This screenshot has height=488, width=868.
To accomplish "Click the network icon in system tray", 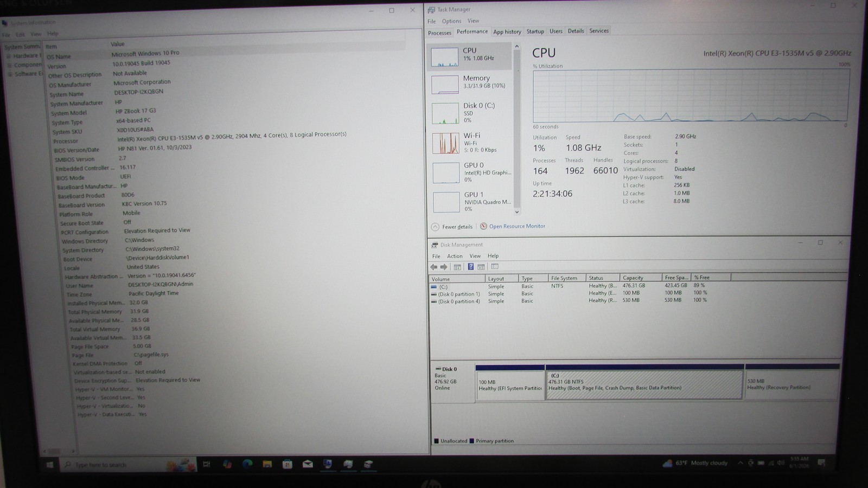I will pos(771,463).
